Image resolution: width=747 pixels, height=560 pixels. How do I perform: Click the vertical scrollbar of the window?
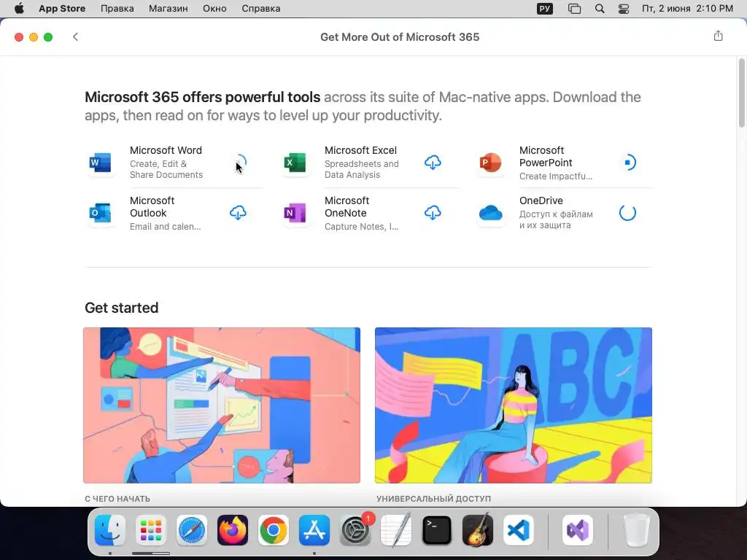741,93
